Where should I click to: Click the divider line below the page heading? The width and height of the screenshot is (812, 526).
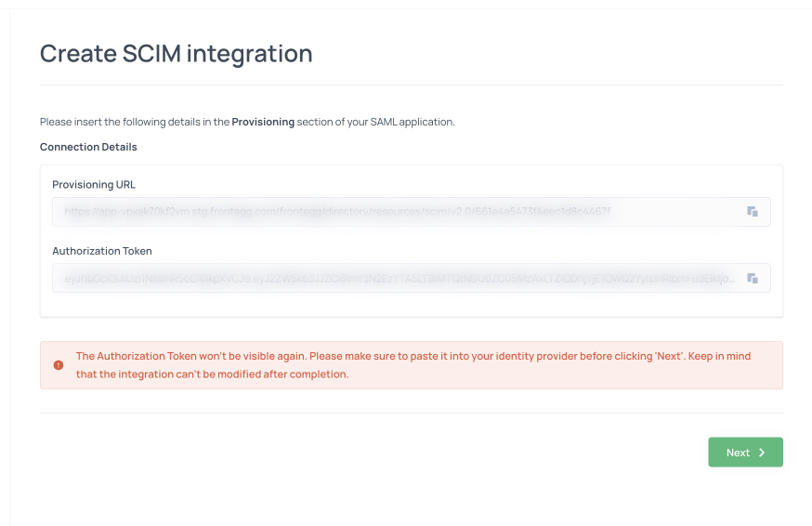[411, 85]
